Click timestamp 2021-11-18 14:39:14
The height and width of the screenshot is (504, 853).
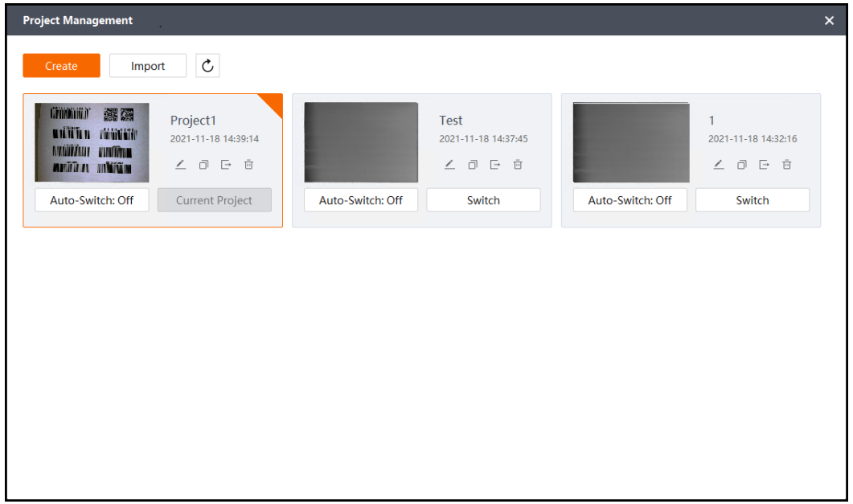pyautogui.click(x=215, y=138)
